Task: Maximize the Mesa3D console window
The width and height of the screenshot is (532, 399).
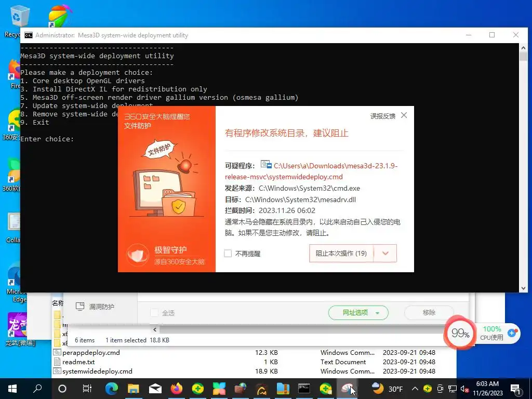Action: tap(492, 35)
